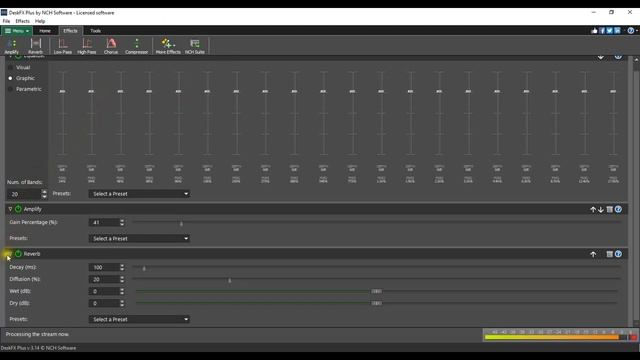Toggle the Amplify effect power button
The image size is (640, 360).
[x=18, y=209]
